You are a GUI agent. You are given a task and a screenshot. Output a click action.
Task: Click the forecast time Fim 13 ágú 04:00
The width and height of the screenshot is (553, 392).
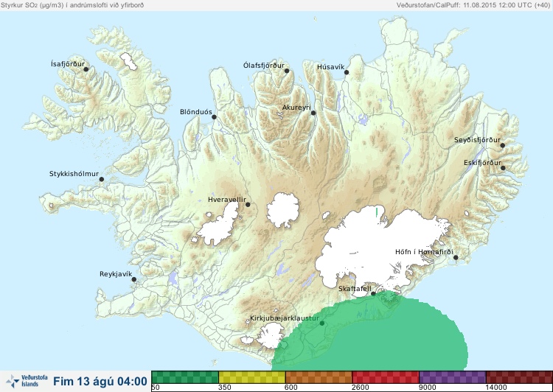[100, 382]
